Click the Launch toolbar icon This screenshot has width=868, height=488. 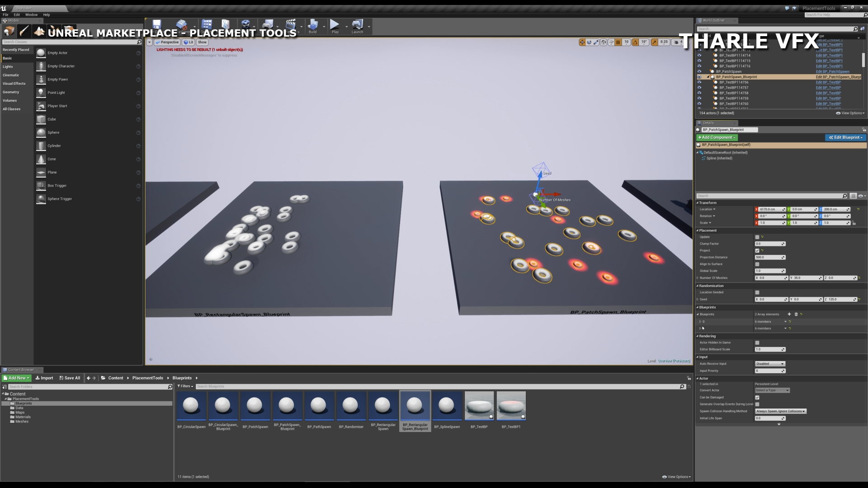[x=358, y=26]
